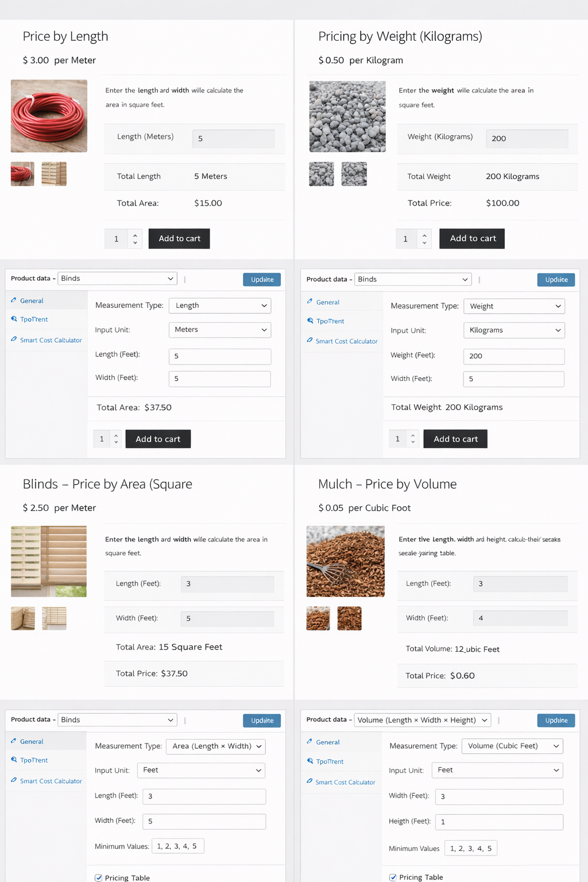Screen dimensions: 588x882
Task: Click the TpoTrent magnifier icon in the weight panel
Action: point(311,320)
